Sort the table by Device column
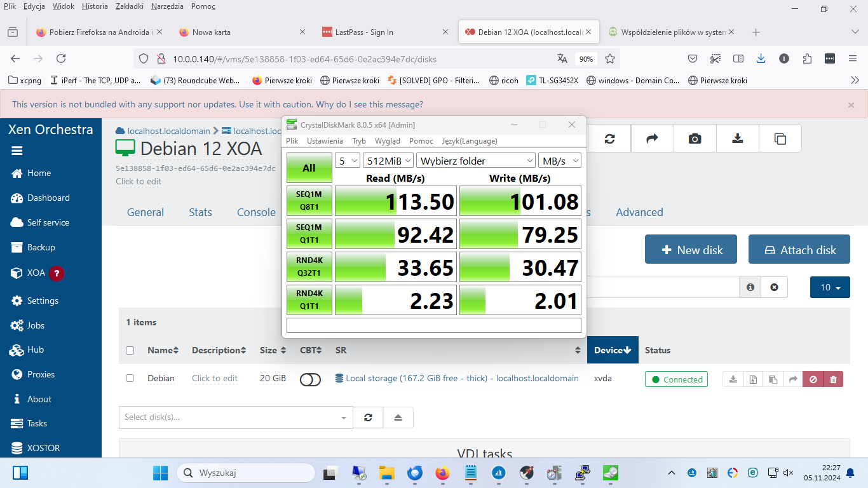 (x=613, y=350)
